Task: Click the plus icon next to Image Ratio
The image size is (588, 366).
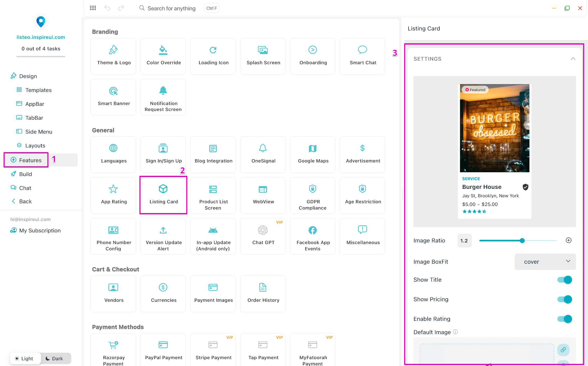Action: point(568,240)
